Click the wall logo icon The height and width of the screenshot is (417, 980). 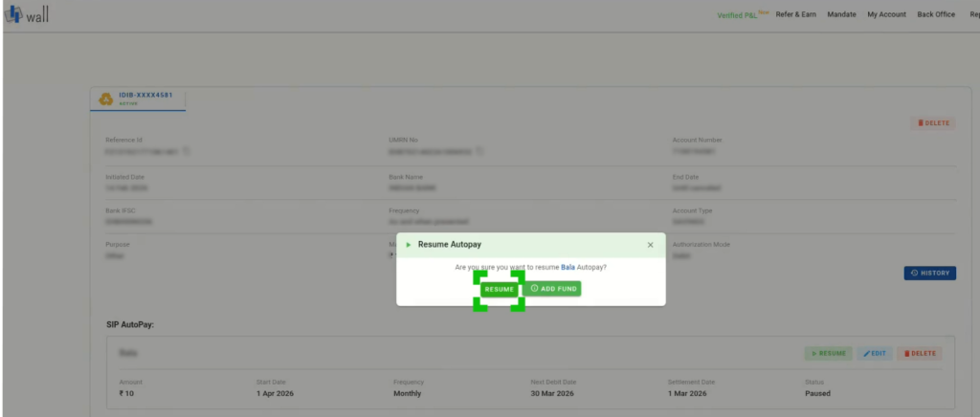point(13,15)
